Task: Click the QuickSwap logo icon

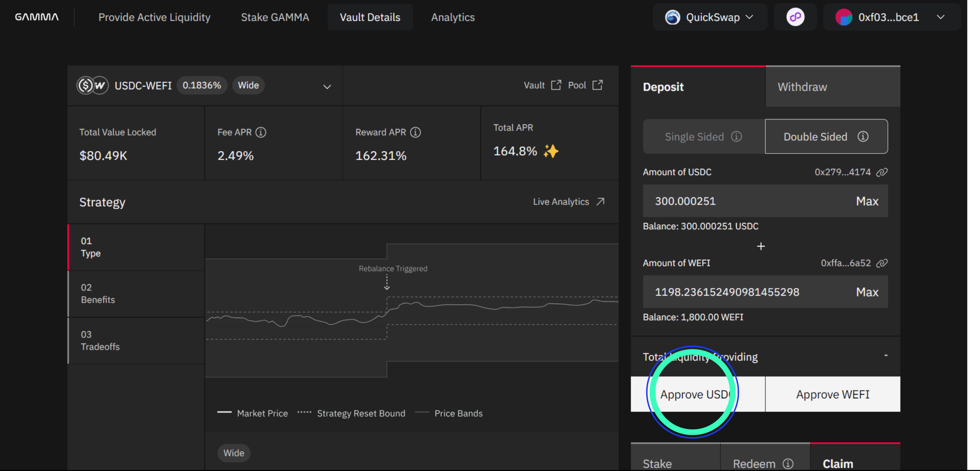Action: pos(672,17)
